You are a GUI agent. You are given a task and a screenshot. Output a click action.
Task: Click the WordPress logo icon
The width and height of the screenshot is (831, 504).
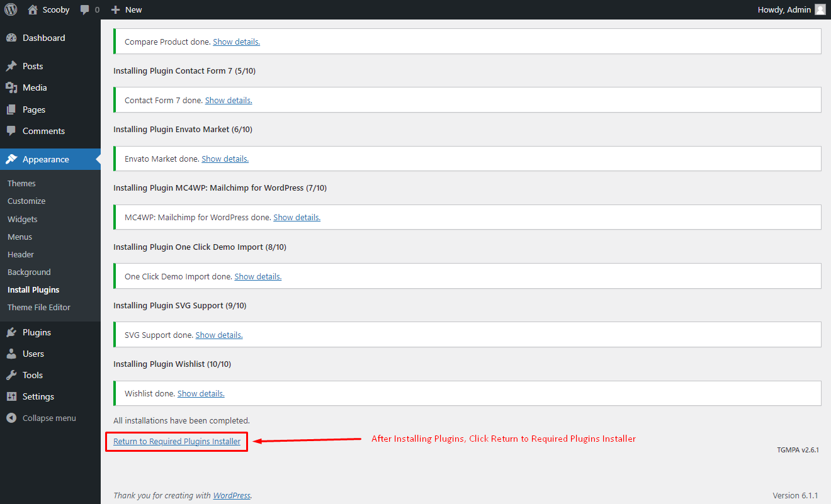coord(11,9)
